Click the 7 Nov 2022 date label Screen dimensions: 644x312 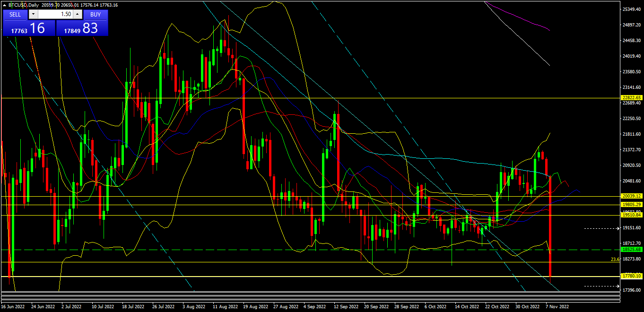tap(557, 306)
